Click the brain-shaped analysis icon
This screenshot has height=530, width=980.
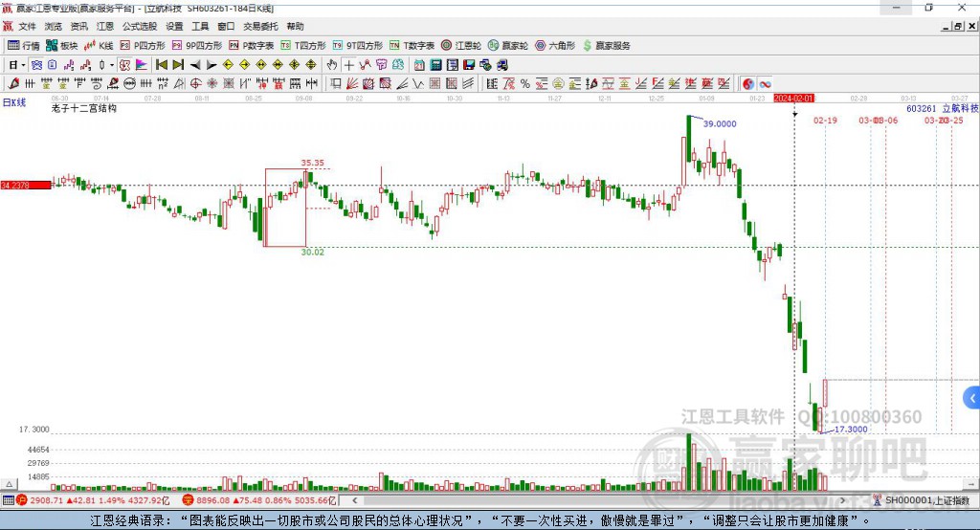pos(397,65)
